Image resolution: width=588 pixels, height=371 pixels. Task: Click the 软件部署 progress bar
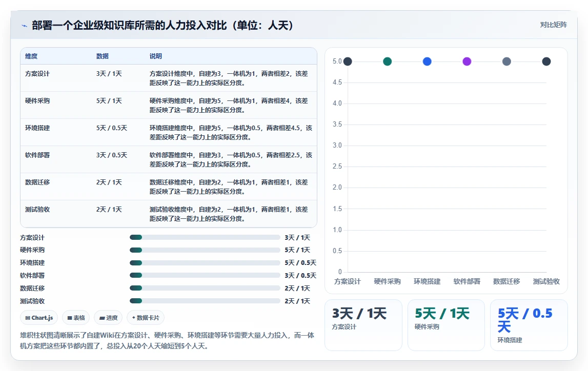(x=205, y=276)
